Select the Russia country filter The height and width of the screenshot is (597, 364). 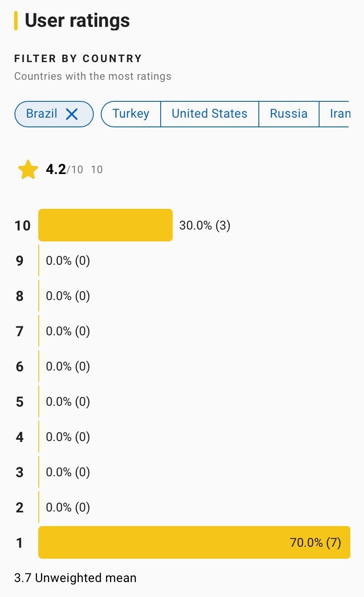(x=289, y=114)
